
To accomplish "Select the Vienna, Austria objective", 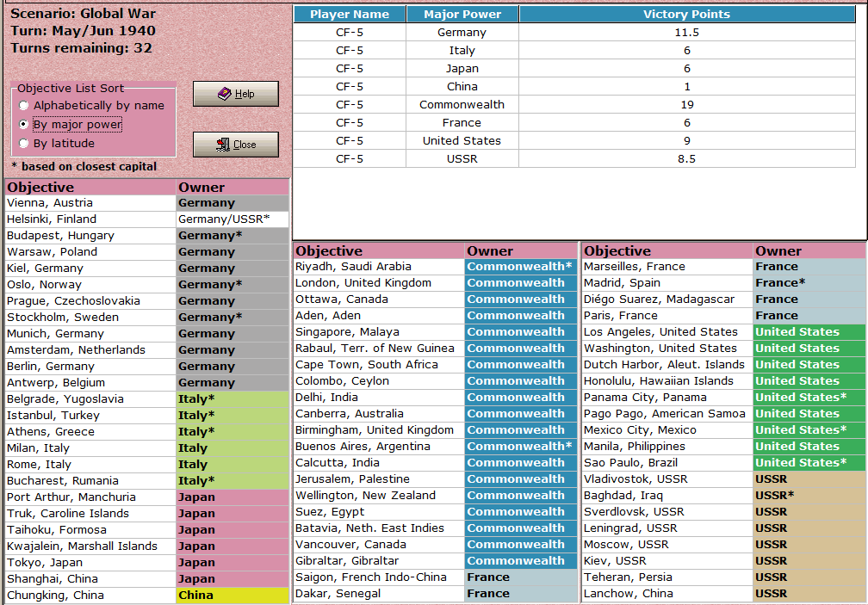I will coord(90,203).
